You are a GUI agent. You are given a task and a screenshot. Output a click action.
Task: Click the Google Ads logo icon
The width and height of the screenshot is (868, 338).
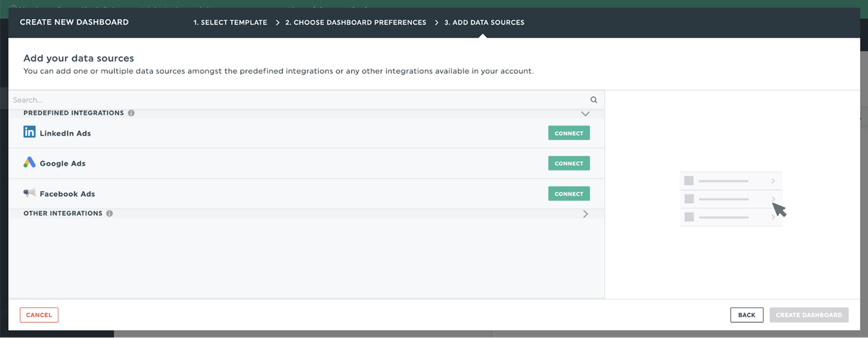point(30,163)
